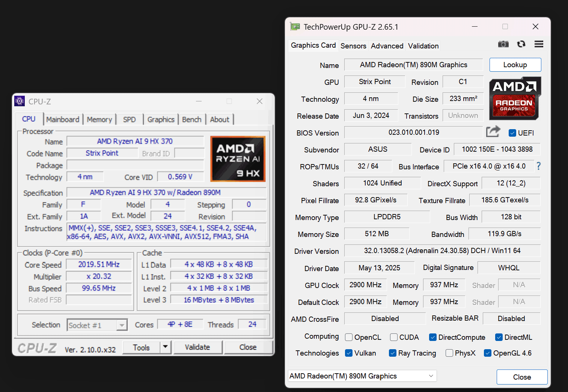
Task: Click the AMD Radeon Graphics logo
Action: click(515, 98)
